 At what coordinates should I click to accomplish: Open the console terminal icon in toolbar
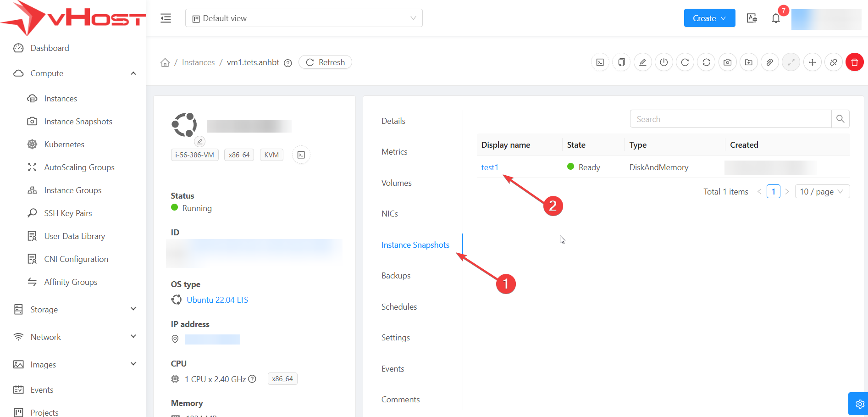click(x=600, y=62)
